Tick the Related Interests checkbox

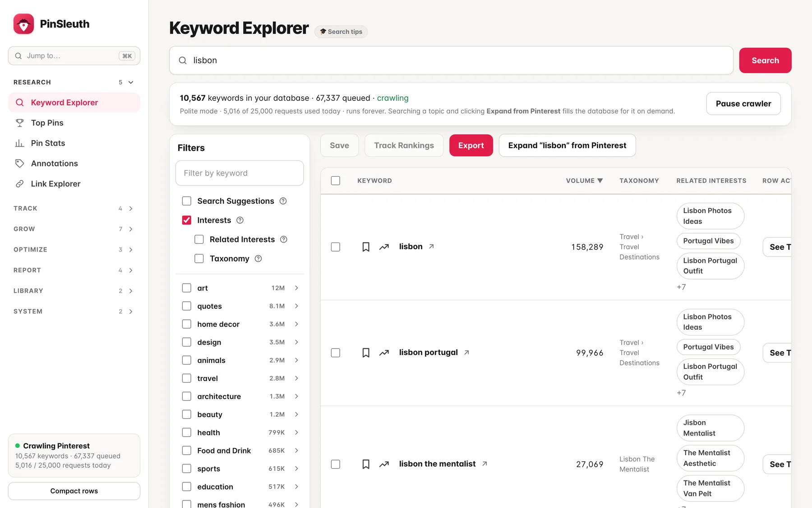pos(199,239)
